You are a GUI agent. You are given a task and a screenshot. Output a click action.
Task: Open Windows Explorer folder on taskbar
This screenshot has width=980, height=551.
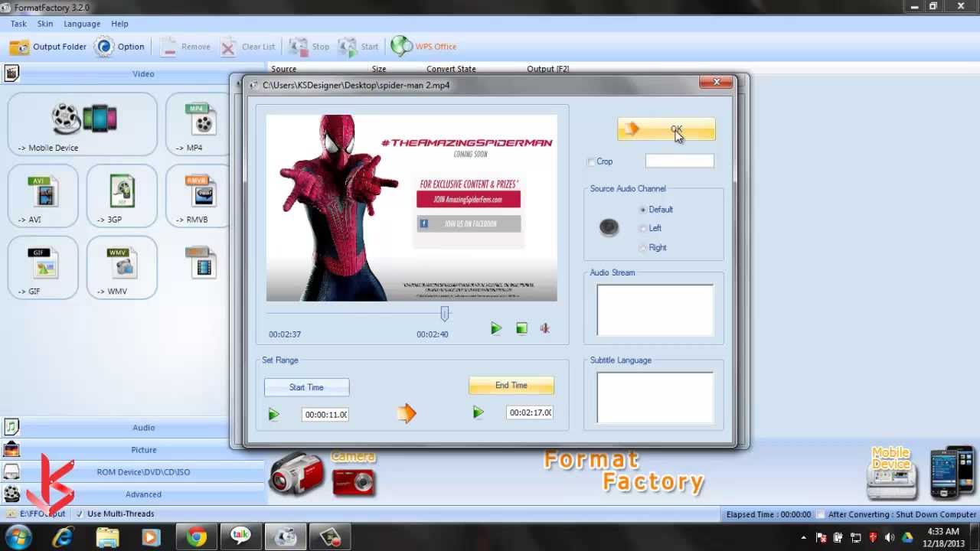coord(107,537)
